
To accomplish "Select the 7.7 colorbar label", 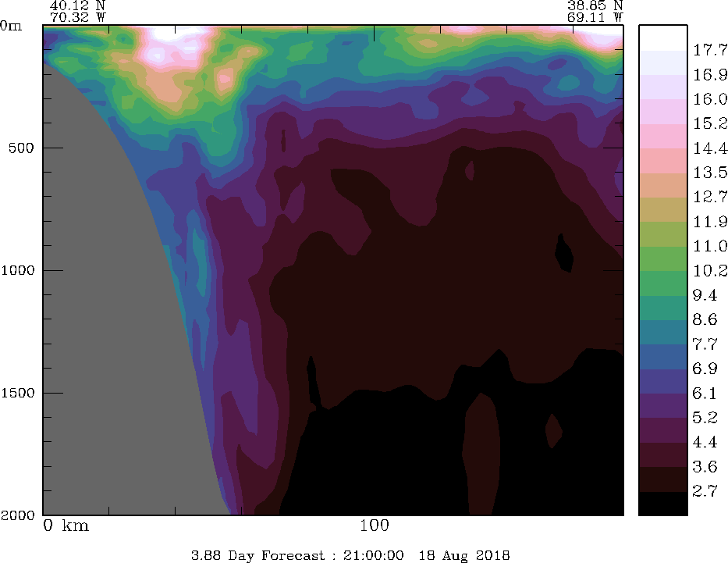I will [705, 344].
